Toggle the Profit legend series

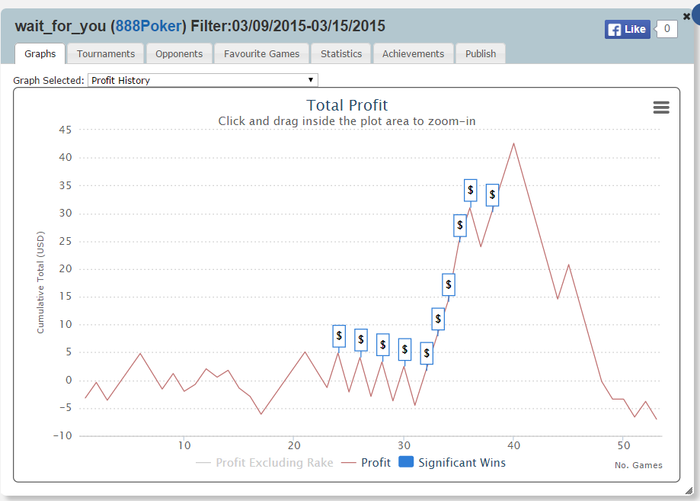366,463
